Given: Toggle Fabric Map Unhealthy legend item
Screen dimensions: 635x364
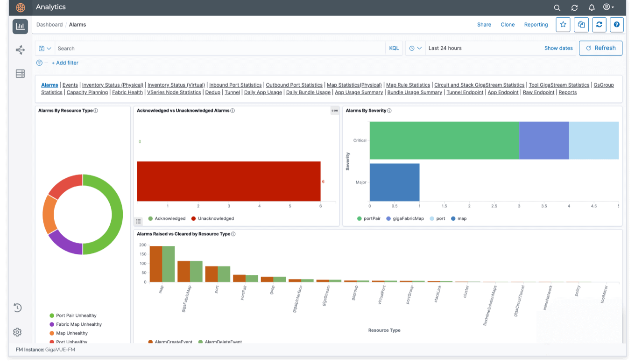Looking at the screenshot, I should tap(76, 324).
